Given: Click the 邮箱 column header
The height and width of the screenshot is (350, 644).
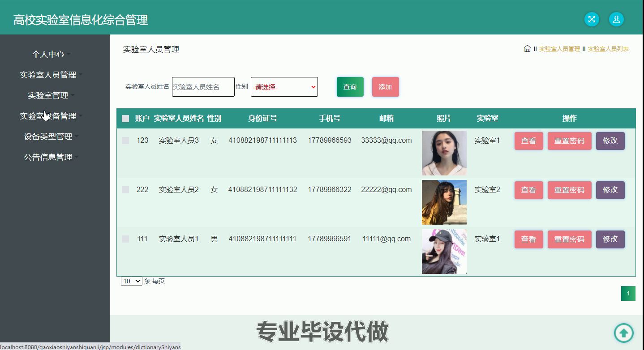Looking at the screenshot, I should (x=386, y=118).
